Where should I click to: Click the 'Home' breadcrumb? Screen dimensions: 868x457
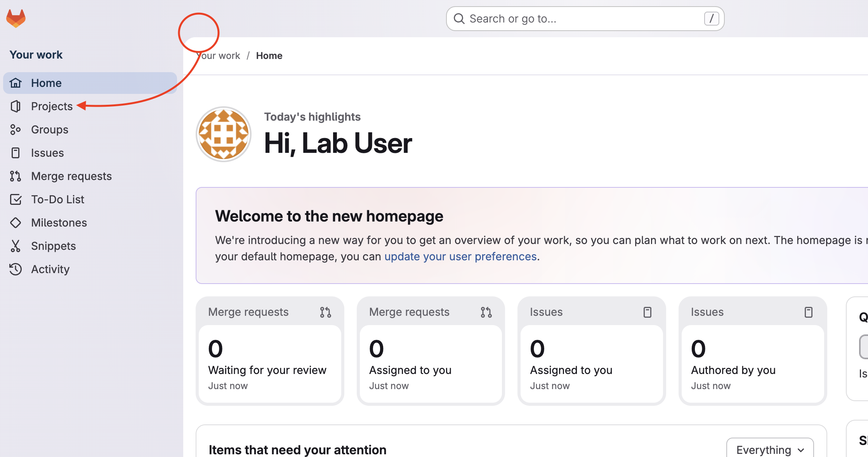tap(269, 56)
